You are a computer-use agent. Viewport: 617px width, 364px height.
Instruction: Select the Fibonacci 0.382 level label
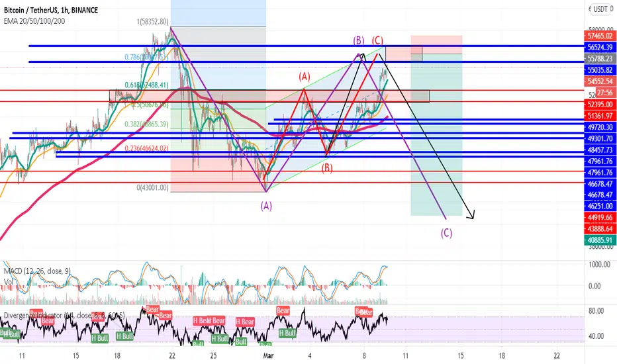pyautogui.click(x=146, y=124)
